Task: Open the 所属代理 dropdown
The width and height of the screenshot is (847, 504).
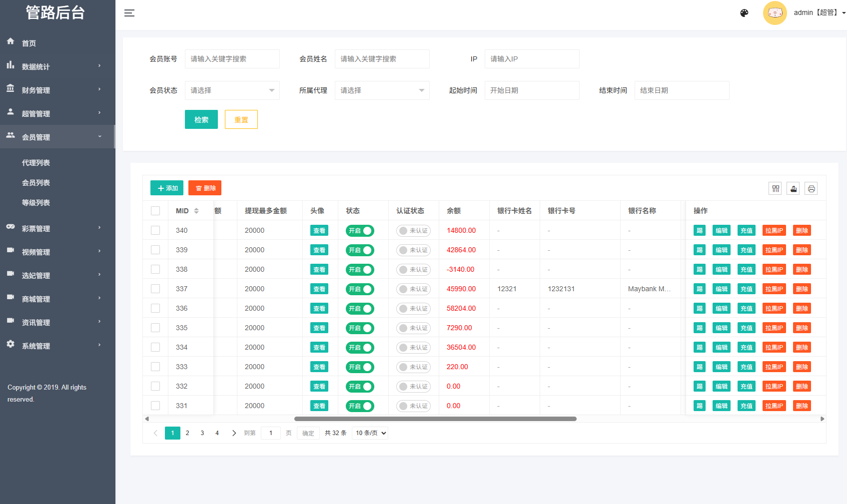Action: tap(382, 90)
